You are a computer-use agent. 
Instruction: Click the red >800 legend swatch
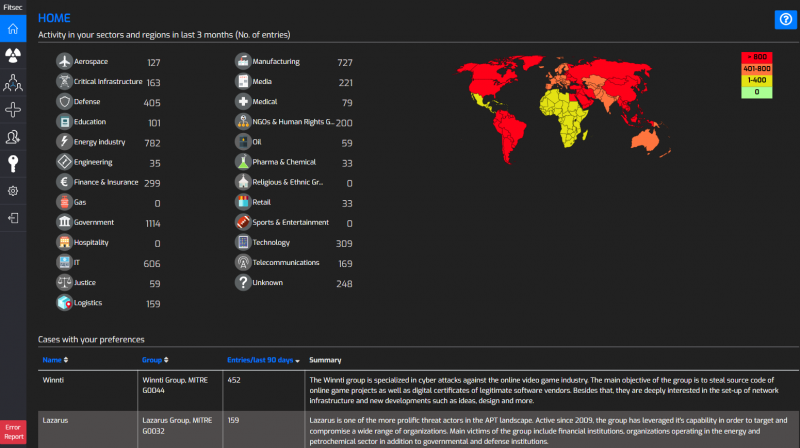tap(757, 57)
